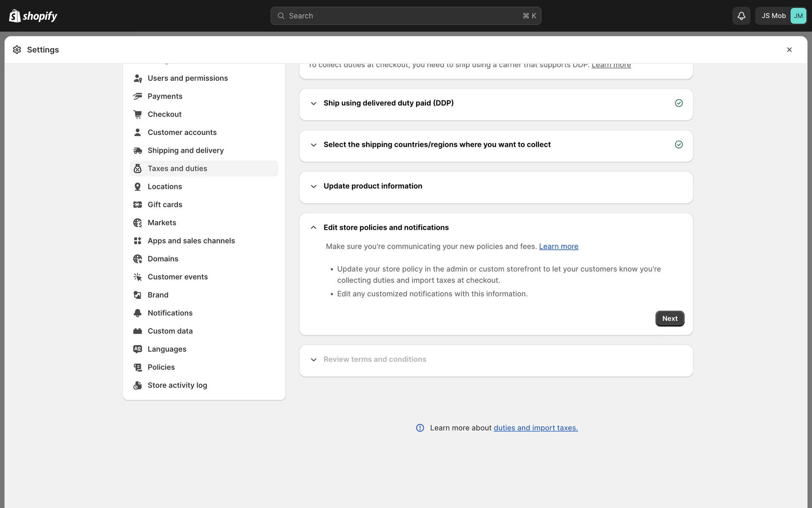Click the Languages icon in sidebar

pos(137,349)
